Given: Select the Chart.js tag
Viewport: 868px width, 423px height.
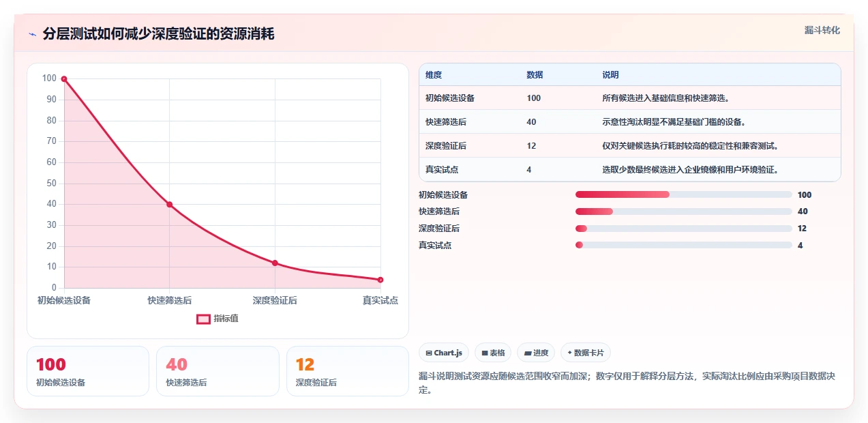Looking at the screenshot, I should click(x=444, y=353).
